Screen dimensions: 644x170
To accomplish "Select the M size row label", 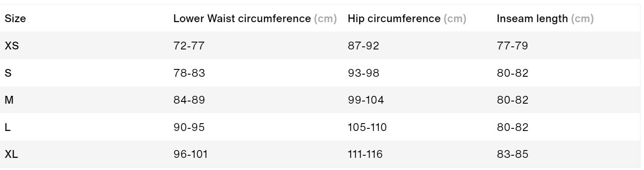I will coord(9,100).
